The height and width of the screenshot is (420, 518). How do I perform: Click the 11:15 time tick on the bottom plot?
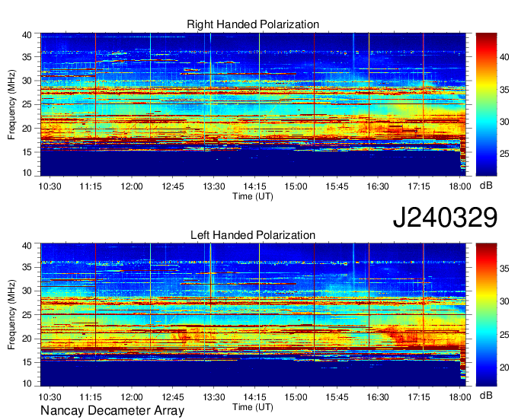[91, 397]
